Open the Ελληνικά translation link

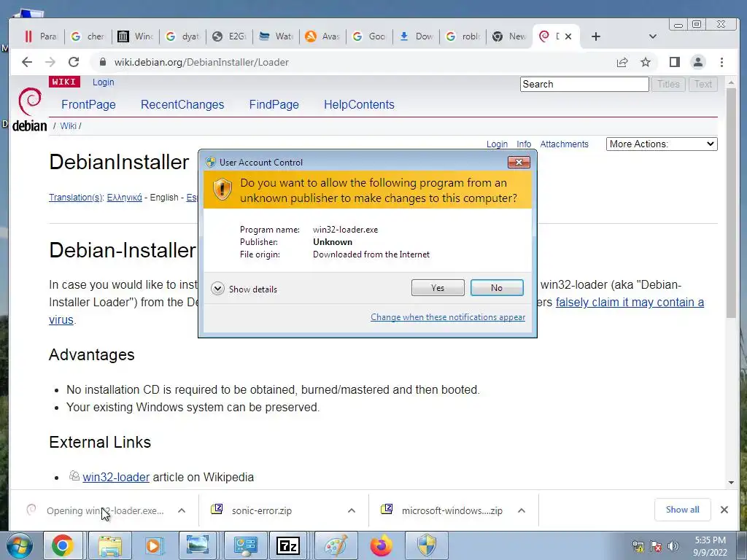pyautogui.click(x=124, y=198)
